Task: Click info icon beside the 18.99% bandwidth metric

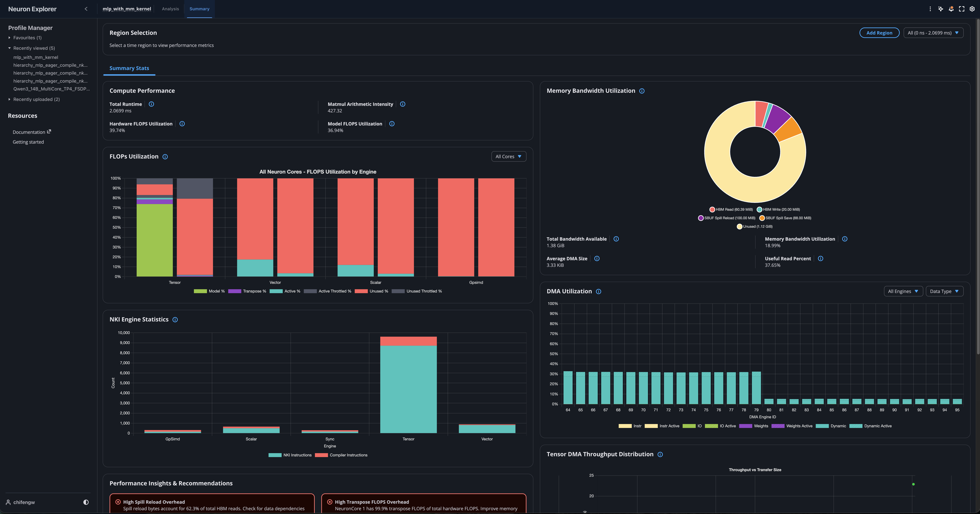Action: point(845,239)
